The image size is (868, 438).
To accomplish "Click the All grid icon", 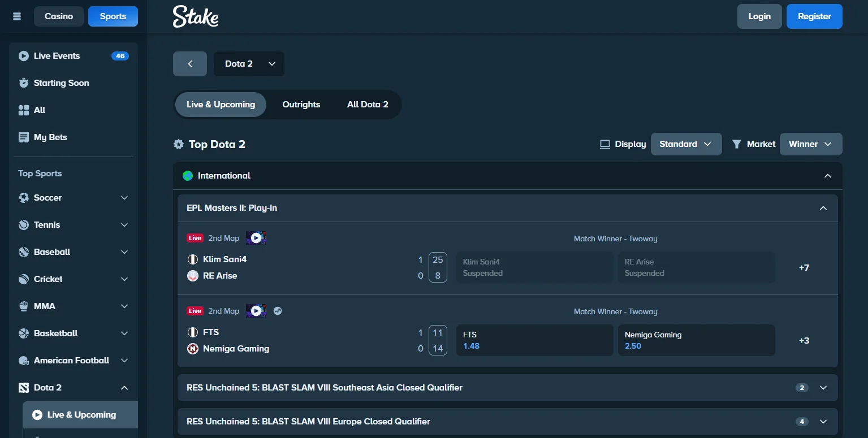I will 24,110.
